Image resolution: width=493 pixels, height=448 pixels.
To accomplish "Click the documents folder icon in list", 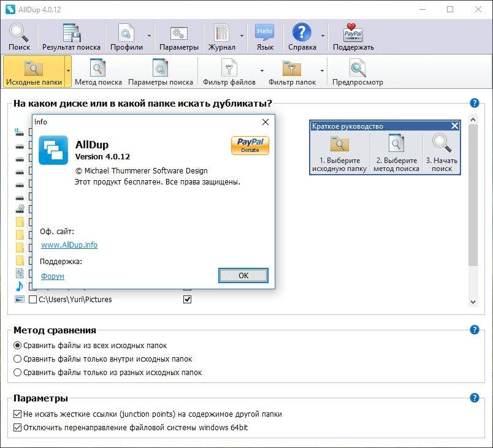I will [20, 273].
